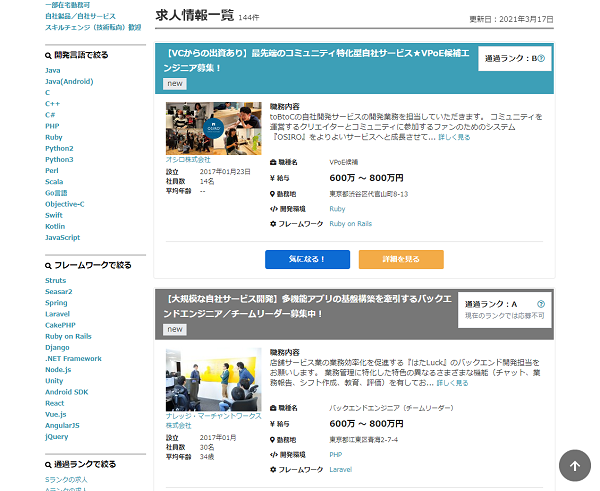Expand second job description via 詳しく見る
Screen dimensions: 600x491
point(451,383)
